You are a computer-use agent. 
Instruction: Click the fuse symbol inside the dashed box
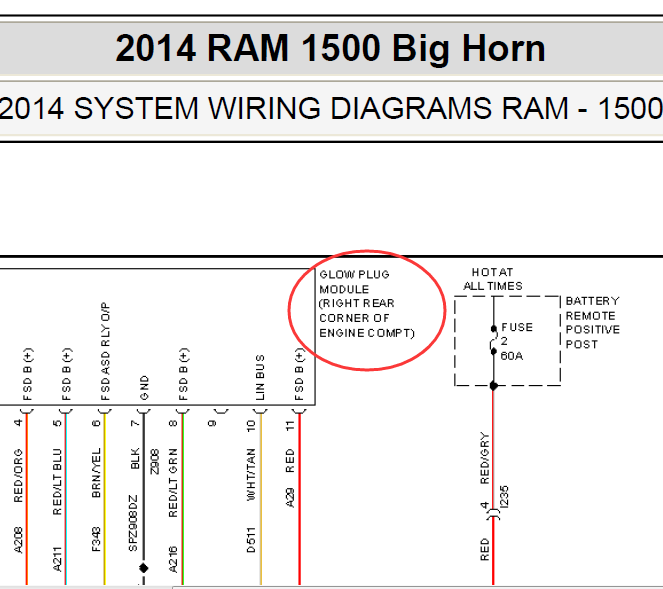point(493,340)
